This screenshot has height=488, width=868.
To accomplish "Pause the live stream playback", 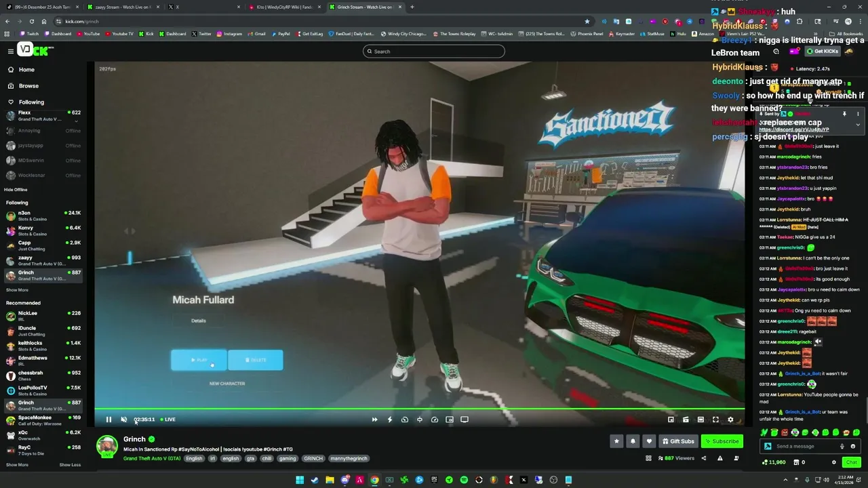I will pos(108,420).
